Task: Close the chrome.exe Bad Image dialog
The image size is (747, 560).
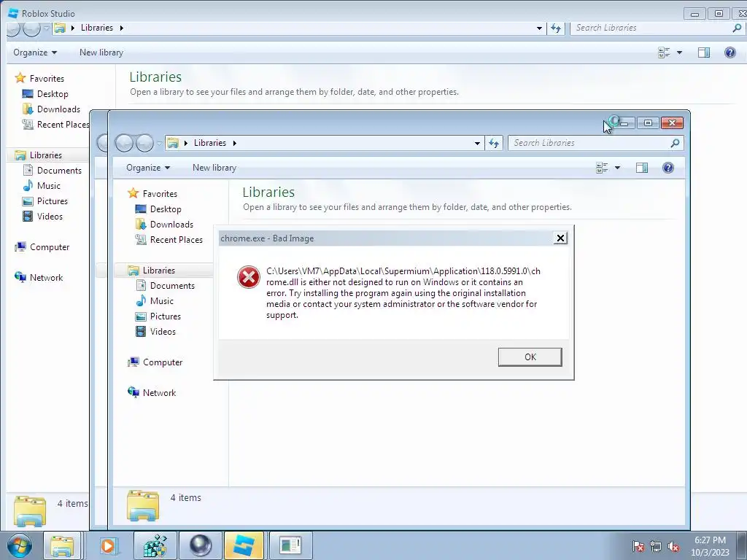Action: pos(560,238)
